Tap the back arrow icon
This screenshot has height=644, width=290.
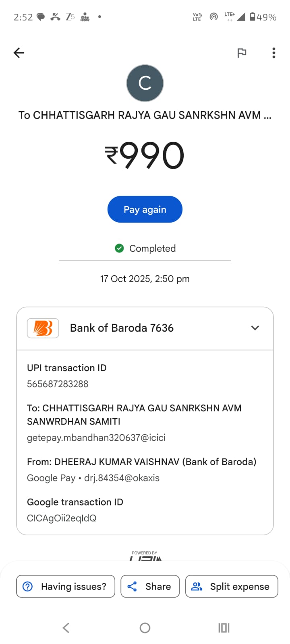click(x=19, y=53)
